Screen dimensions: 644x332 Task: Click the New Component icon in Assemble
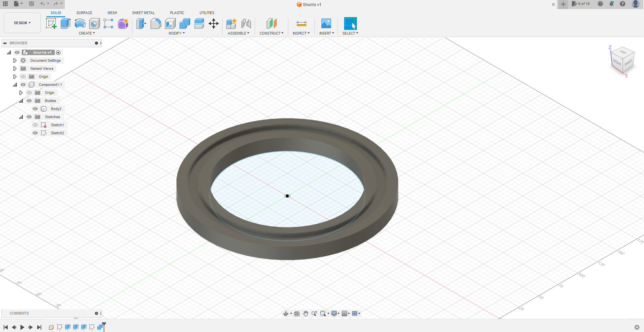231,23
